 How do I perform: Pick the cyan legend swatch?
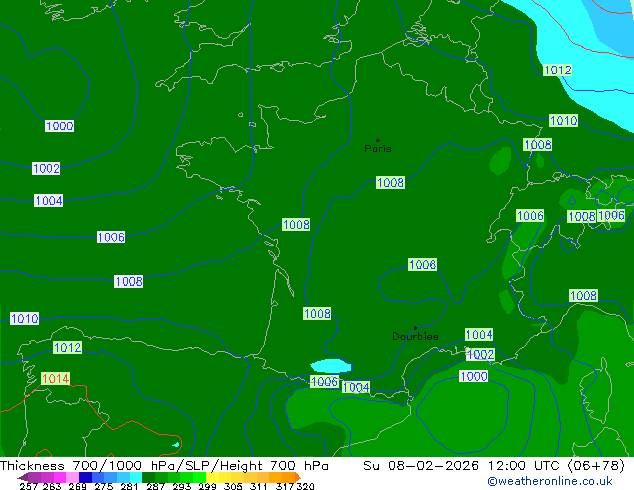pyautogui.click(x=136, y=477)
